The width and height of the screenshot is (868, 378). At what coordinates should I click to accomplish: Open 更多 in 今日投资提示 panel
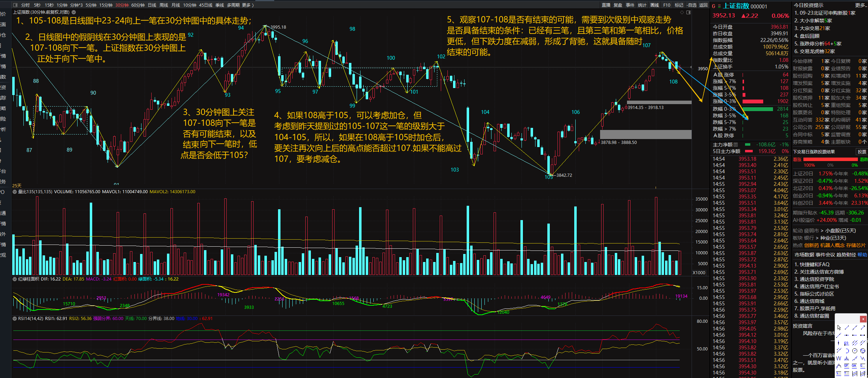pyautogui.click(x=861, y=5)
